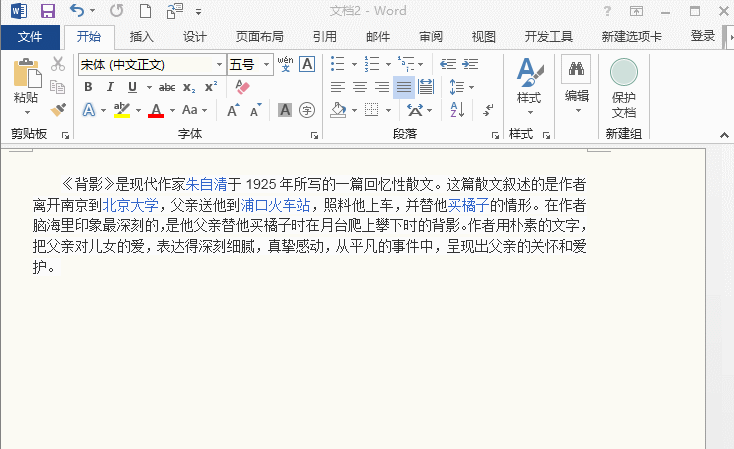
Task: Apply character border icon
Action: tap(307, 64)
